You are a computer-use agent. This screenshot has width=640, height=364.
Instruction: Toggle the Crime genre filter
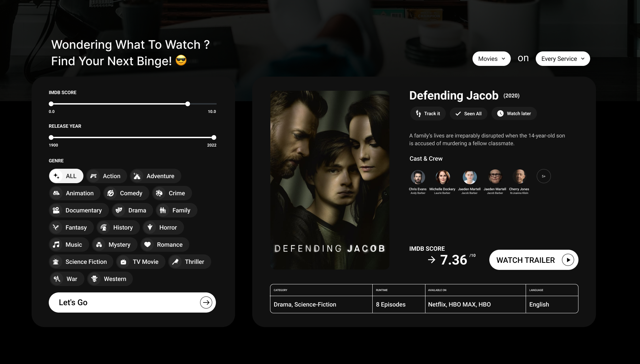[x=172, y=193]
